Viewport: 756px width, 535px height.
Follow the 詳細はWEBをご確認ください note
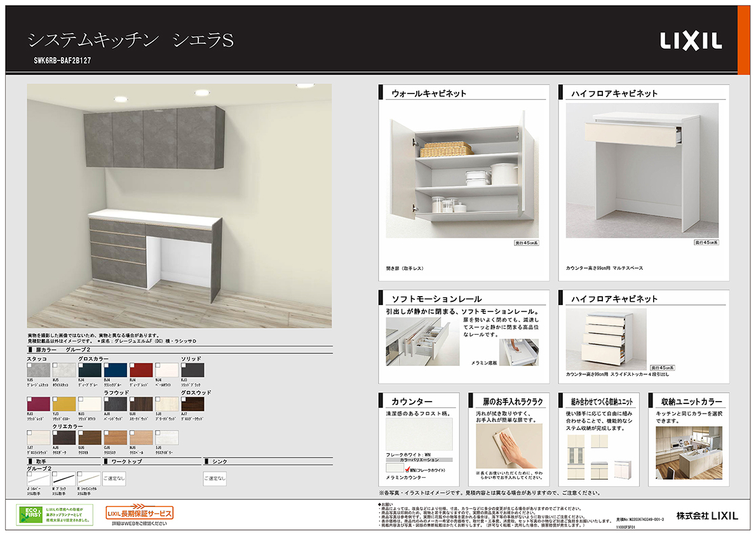(139, 524)
